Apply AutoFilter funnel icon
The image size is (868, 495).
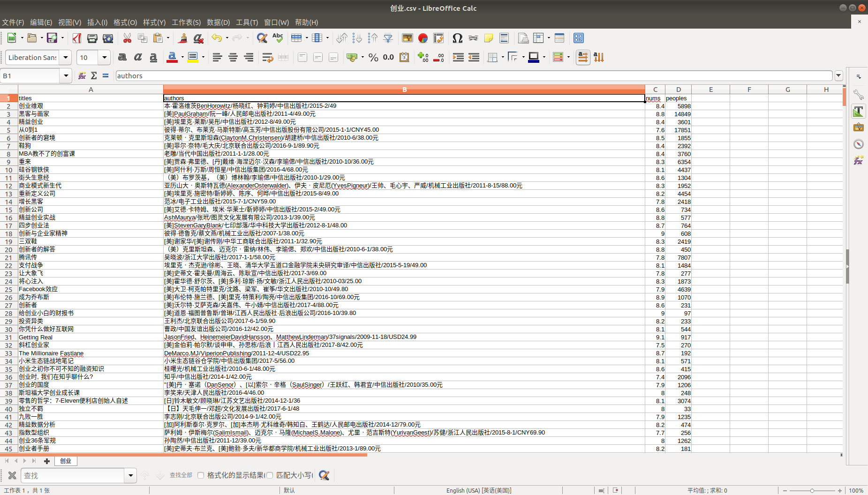coord(388,38)
